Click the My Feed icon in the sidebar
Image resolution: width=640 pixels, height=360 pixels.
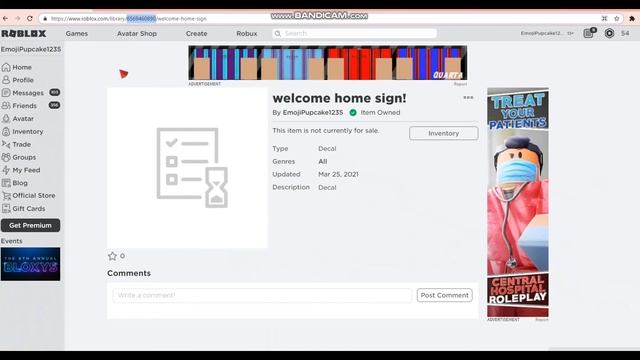[x=6, y=170]
